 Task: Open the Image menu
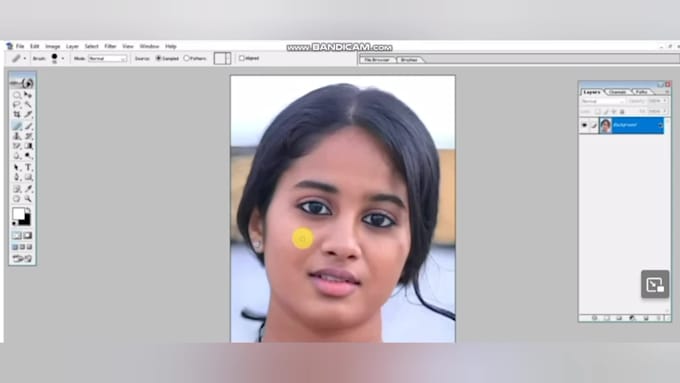pyautogui.click(x=53, y=46)
